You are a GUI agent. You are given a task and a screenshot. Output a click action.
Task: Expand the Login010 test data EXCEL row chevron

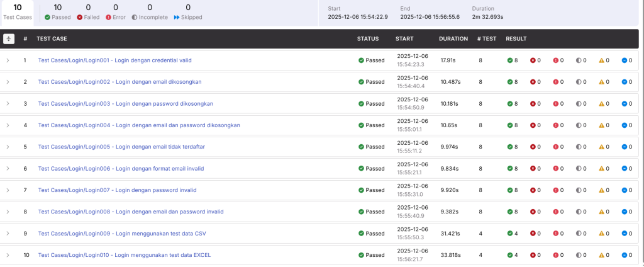(x=8, y=255)
